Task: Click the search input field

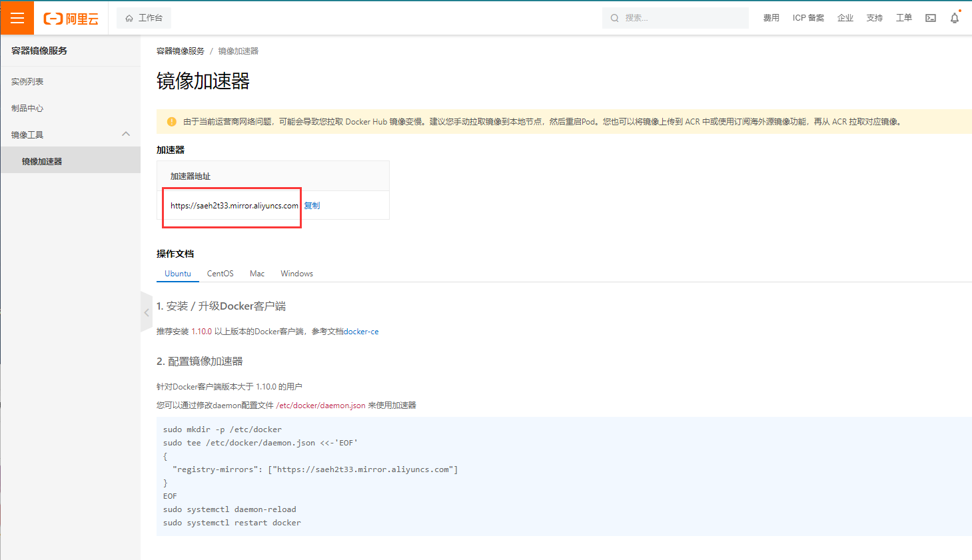Action: point(676,18)
